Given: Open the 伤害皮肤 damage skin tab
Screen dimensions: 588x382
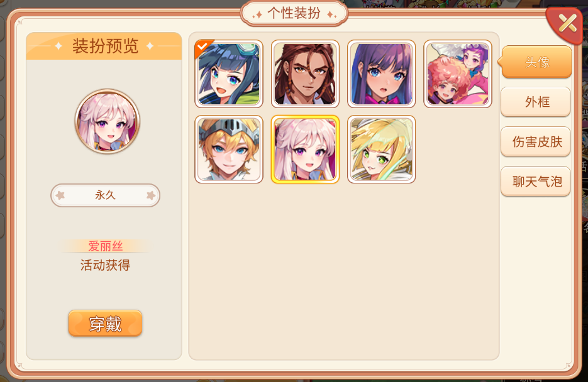Looking at the screenshot, I should (536, 141).
